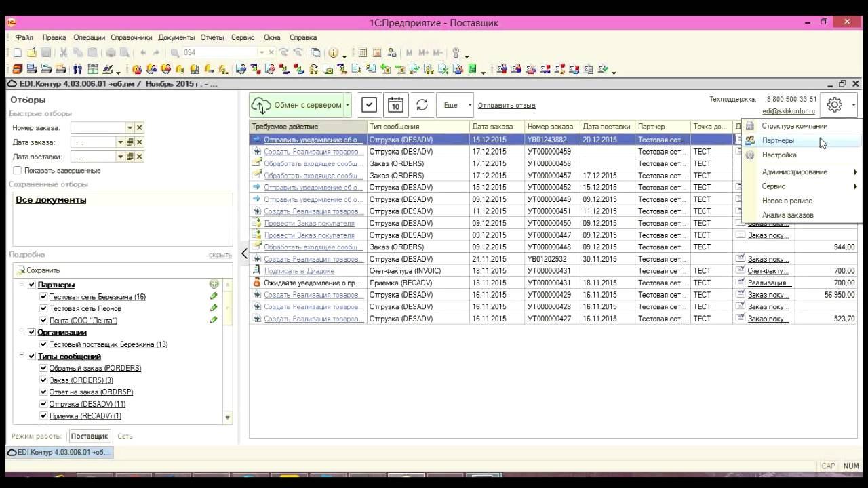This screenshot has width=868, height=488.
Task: Click the down arrow of the filter tree scrollbar
Action: (x=228, y=418)
